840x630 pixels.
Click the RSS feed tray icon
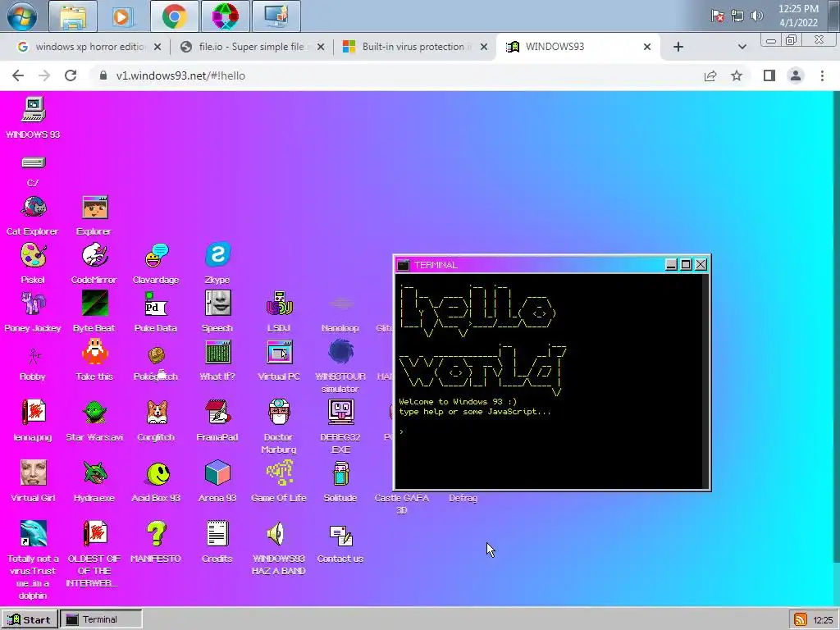tap(801, 620)
